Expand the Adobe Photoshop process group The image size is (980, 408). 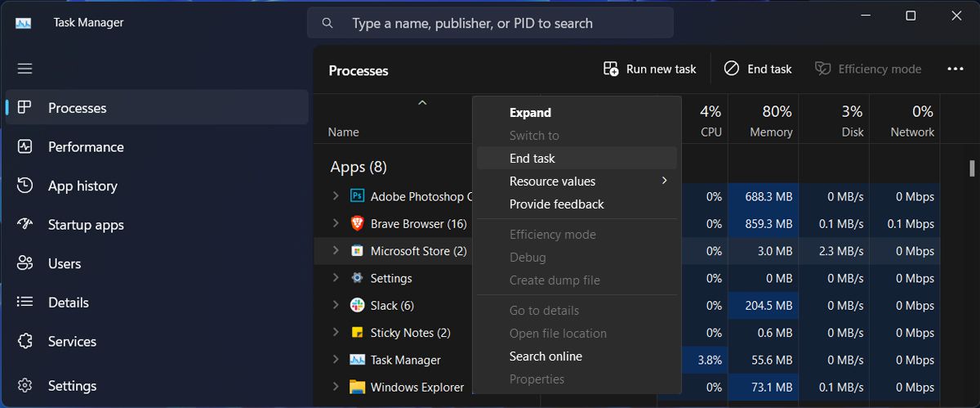tap(335, 196)
